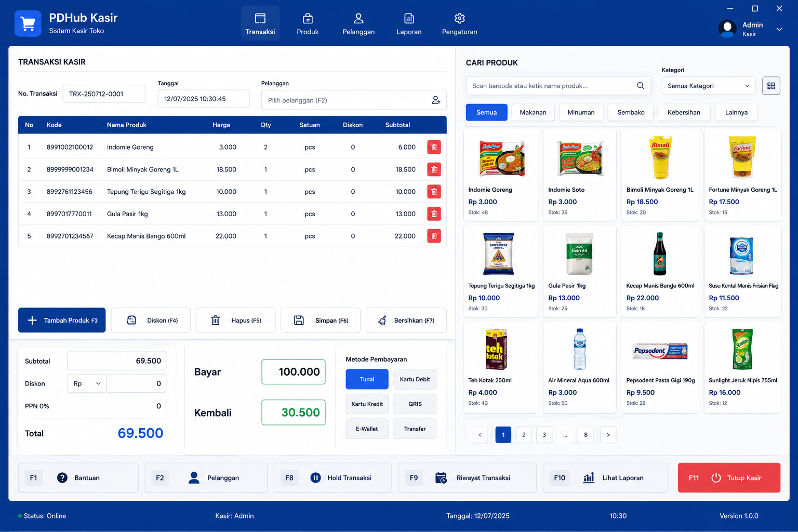Filter products by Semua

[486, 112]
